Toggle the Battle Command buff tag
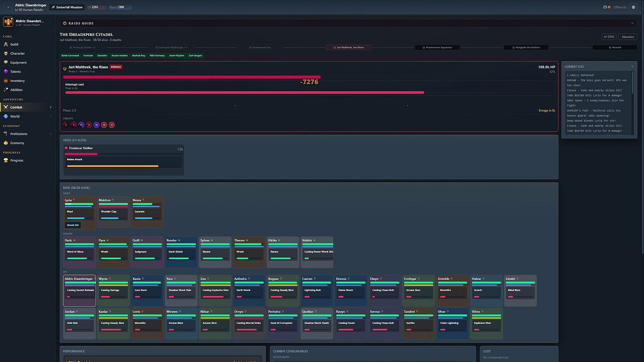The width and height of the screenshot is (644, 362). (70, 56)
